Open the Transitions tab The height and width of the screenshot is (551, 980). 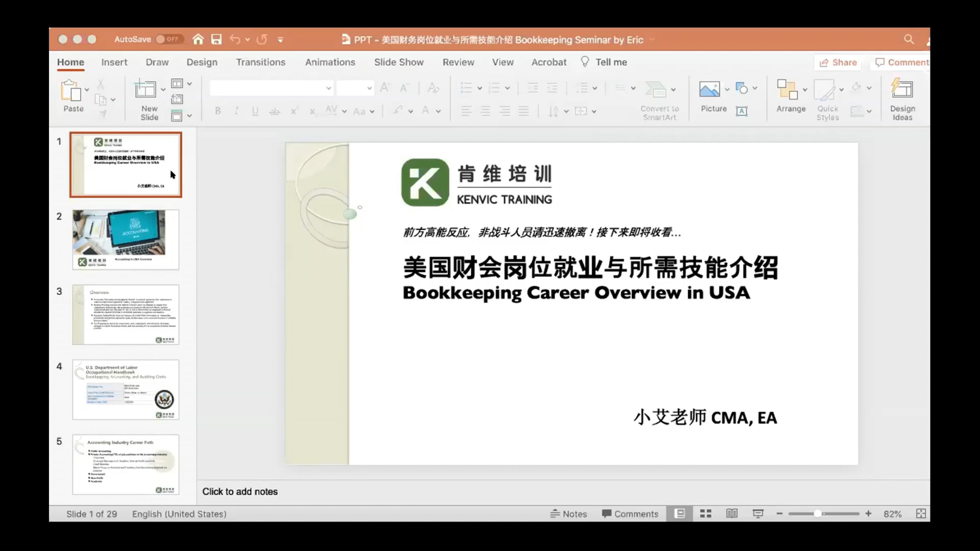pyautogui.click(x=260, y=62)
